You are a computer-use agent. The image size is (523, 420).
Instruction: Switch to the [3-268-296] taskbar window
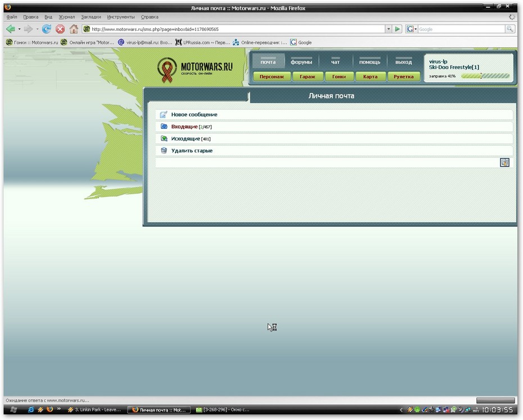[x=223, y=410]
